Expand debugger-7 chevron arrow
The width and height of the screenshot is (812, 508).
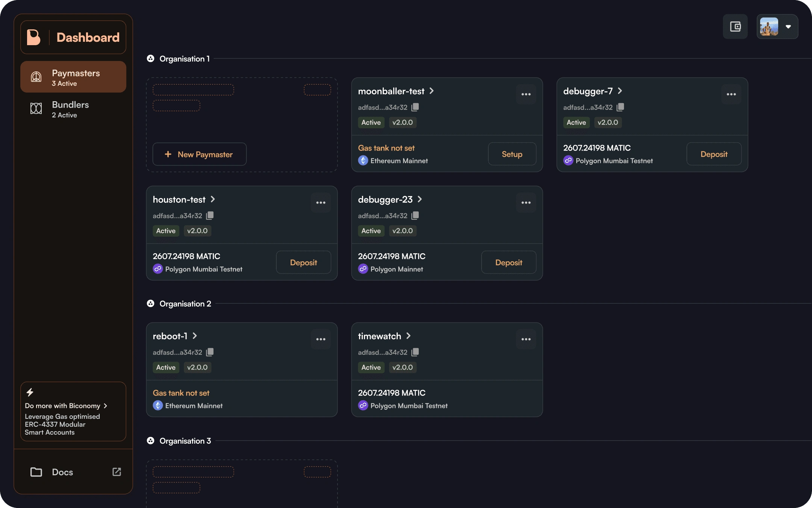point(620,91)
